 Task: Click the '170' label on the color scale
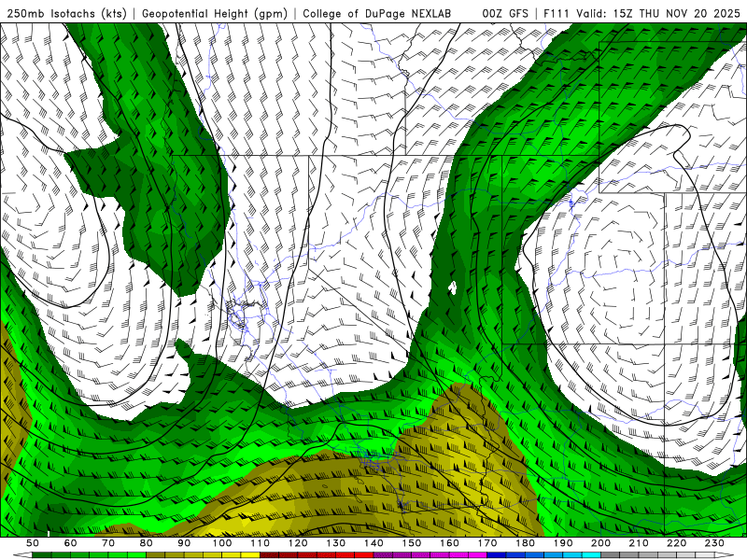[x=486, y=543]
